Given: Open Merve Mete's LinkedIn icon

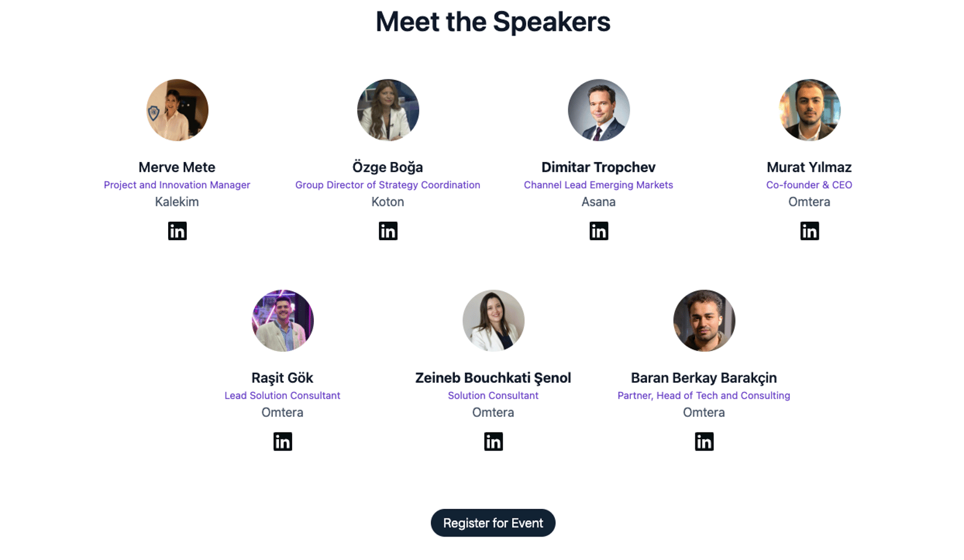Looking at the screenshot, I should click(x=177, y=231).
